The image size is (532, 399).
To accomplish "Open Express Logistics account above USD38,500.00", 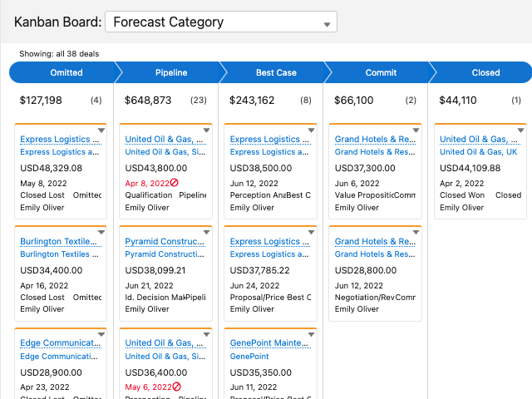I will coord(269,152).
